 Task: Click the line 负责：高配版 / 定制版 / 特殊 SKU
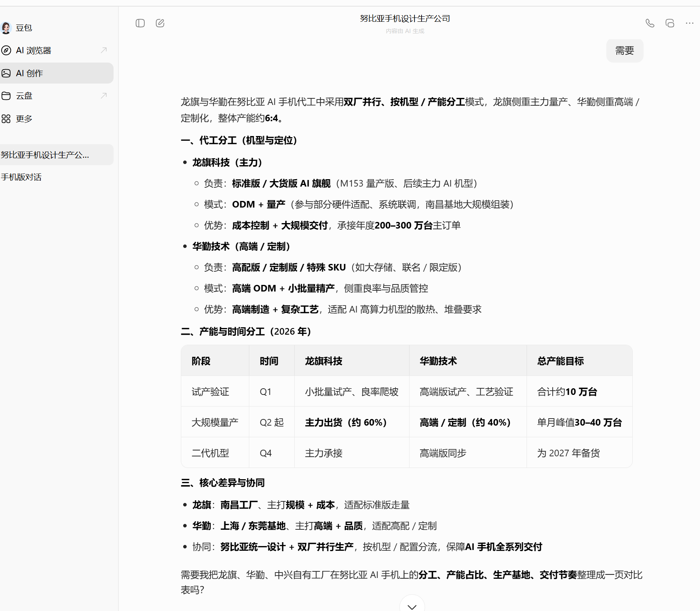point(333,267)
